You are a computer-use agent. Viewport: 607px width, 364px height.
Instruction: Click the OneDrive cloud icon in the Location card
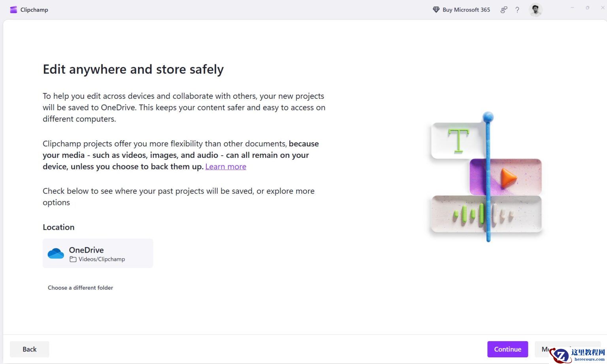(x=56, y=253)
